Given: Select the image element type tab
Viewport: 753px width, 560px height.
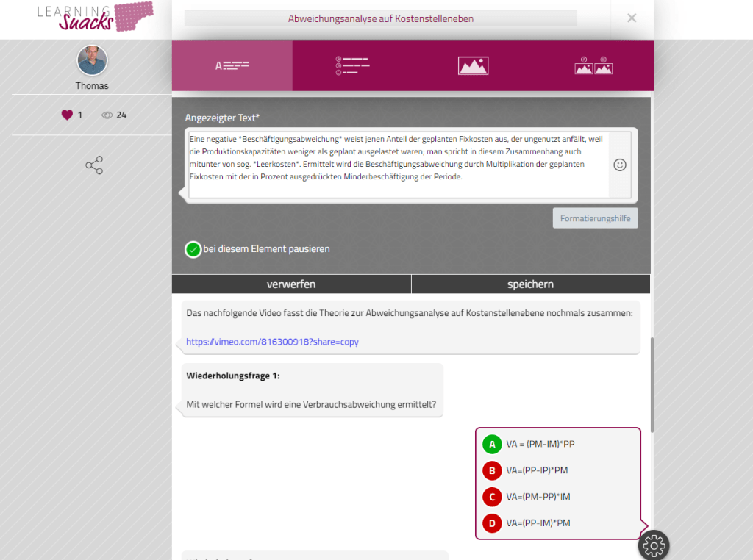Looking at the screenshot, I should coord(473,65).
